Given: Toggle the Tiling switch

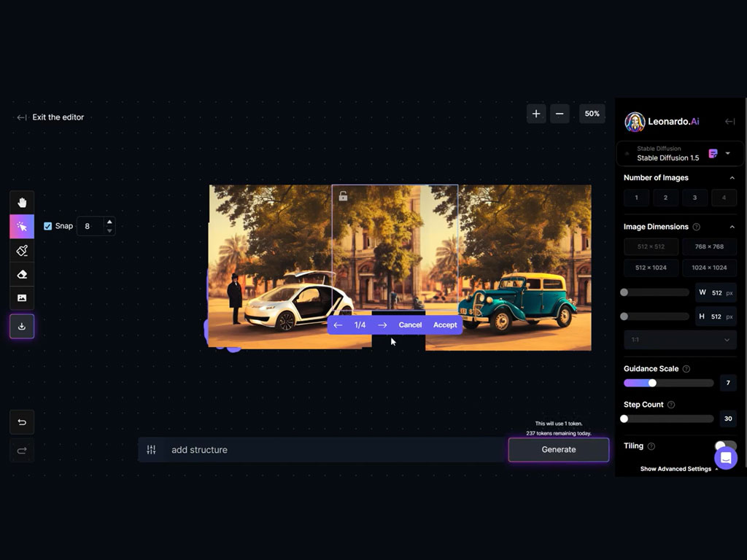Looking at the screenshot, I should click(x=725, y=446).
